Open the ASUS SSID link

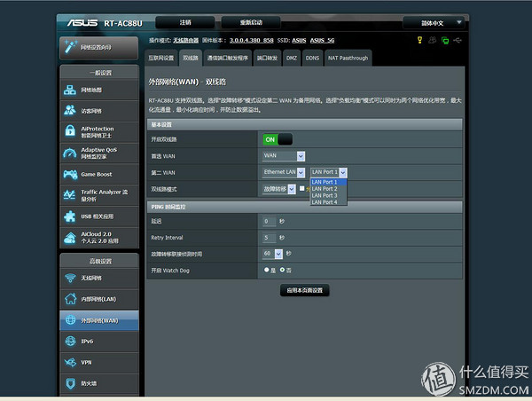click(x=299, y=41)
